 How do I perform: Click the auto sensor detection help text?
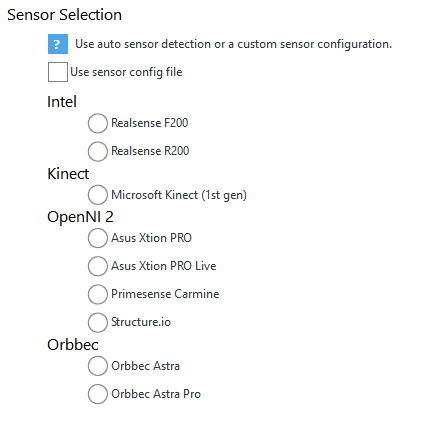click(x=233, y=44)
